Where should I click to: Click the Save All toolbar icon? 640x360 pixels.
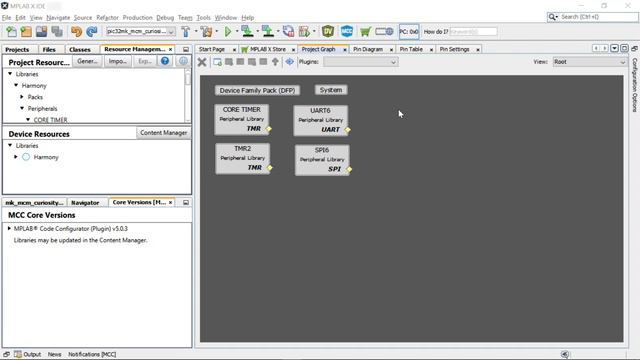57,31
